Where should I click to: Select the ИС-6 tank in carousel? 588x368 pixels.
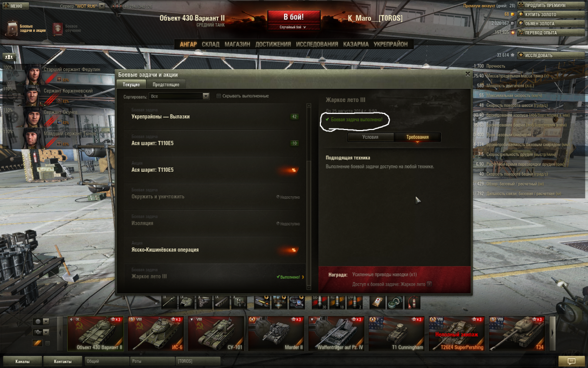coord(155,334)
